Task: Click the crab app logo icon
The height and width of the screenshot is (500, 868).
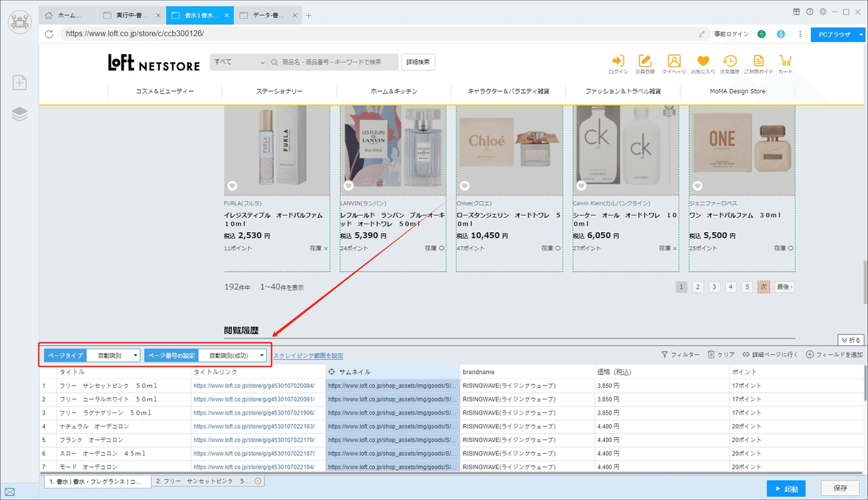Action: point(20,22)
